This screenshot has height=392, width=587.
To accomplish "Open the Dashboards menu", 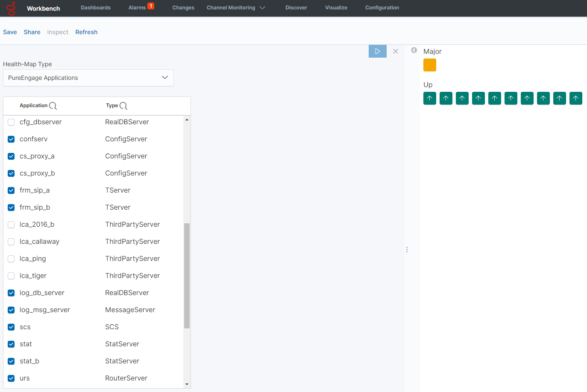I will click(x=96, y=8).
